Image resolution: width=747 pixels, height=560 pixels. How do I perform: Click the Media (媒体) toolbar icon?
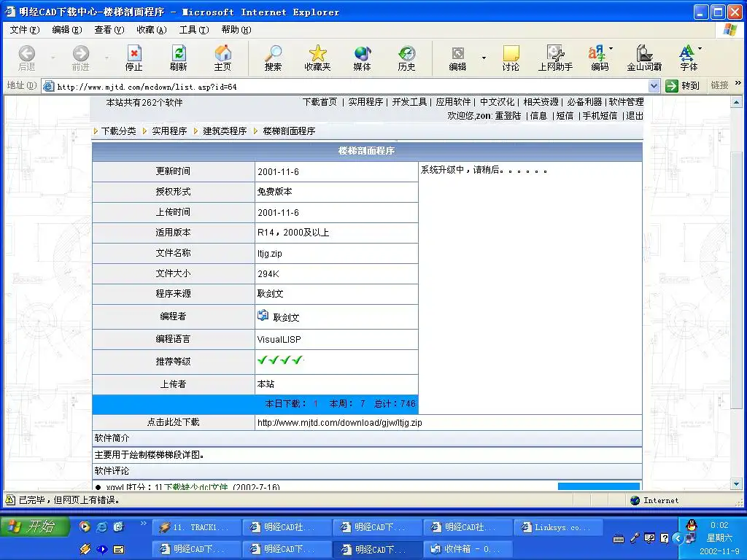click(x=362, y=58)
